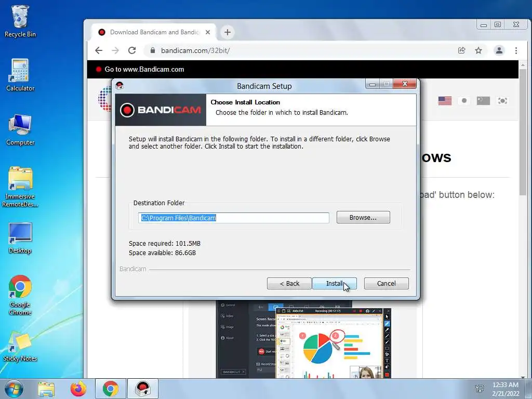The image size is (532, 399).
Task: Click the Bandicam Setup title bar icon
Action: (x=119, y=86)
